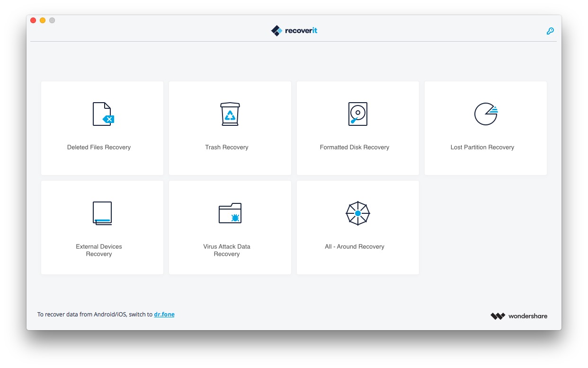Select the Deleted Files Recovery label
This screenshot has height=368, width=588.
point(99,148)
